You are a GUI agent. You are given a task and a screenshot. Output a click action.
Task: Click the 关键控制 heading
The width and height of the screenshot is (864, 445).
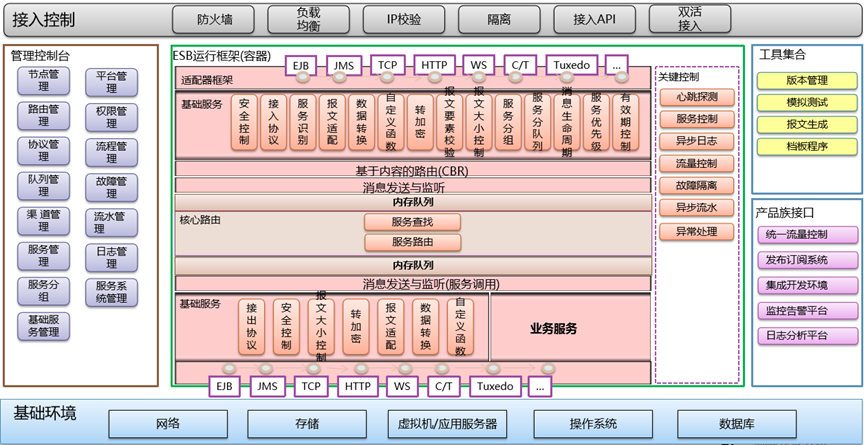pos(679,77)
